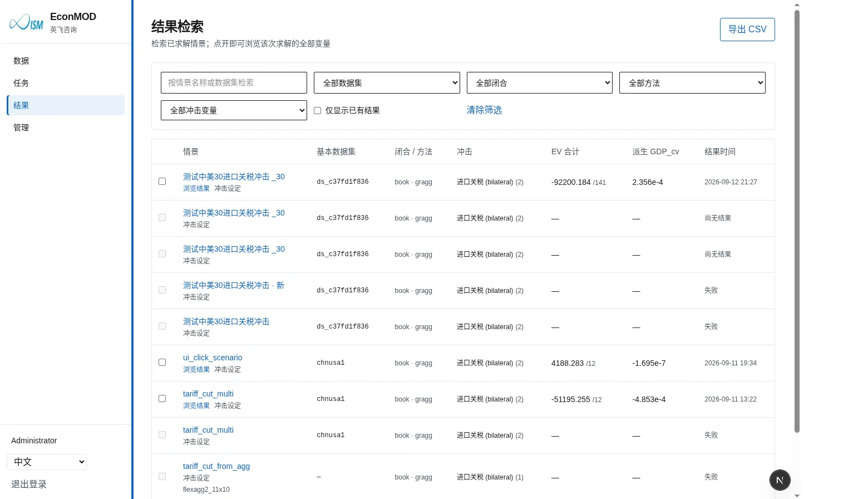Click the scrollbar up arrow
This screenshot has width=868, height=499.
pyautogui.click(x=797, y=4)
